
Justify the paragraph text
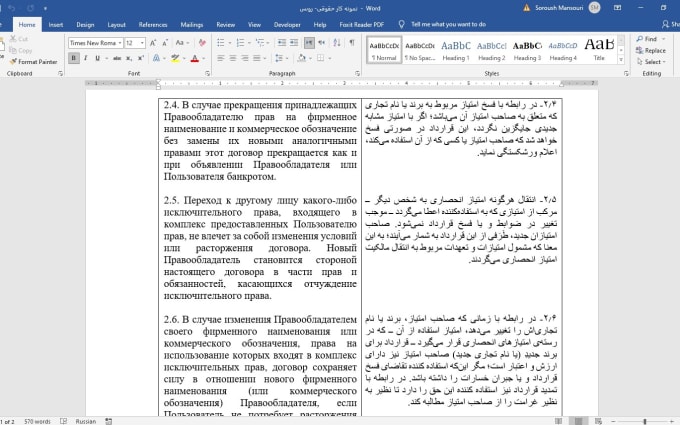tap(257, 58)
